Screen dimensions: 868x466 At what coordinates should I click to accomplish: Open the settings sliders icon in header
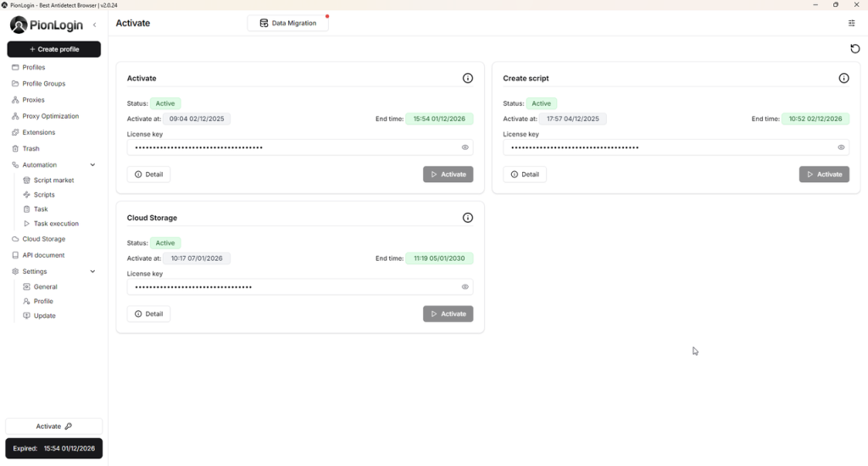pos(852,24)
